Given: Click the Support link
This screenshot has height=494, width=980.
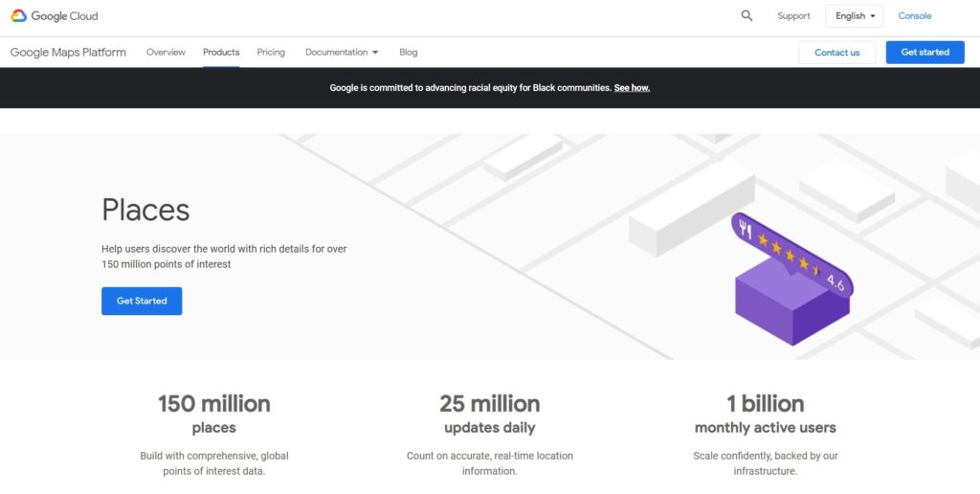Looking at the screenshot, I should [793, 16].
